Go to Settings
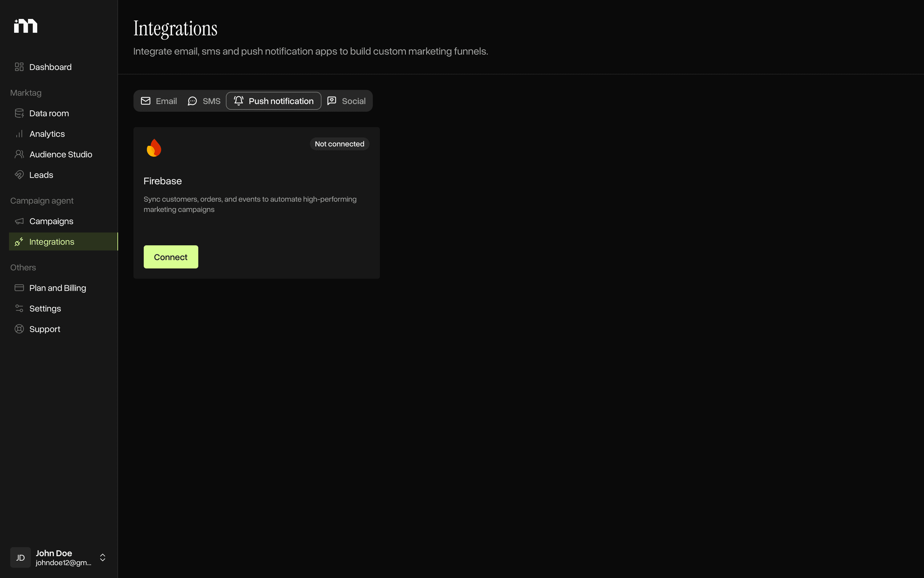The height and width of the screenshot is (578, 924). (64, 308)
